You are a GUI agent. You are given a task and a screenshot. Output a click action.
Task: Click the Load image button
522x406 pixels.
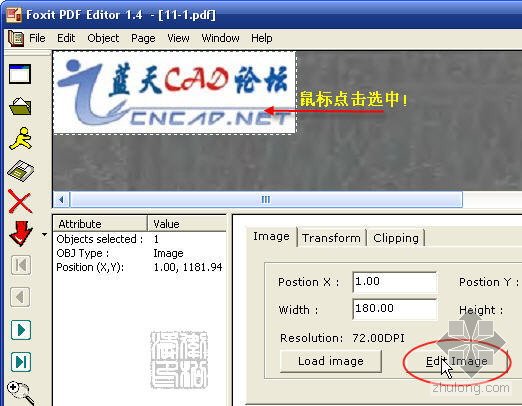pyautogui.click(x=331, y=361)
